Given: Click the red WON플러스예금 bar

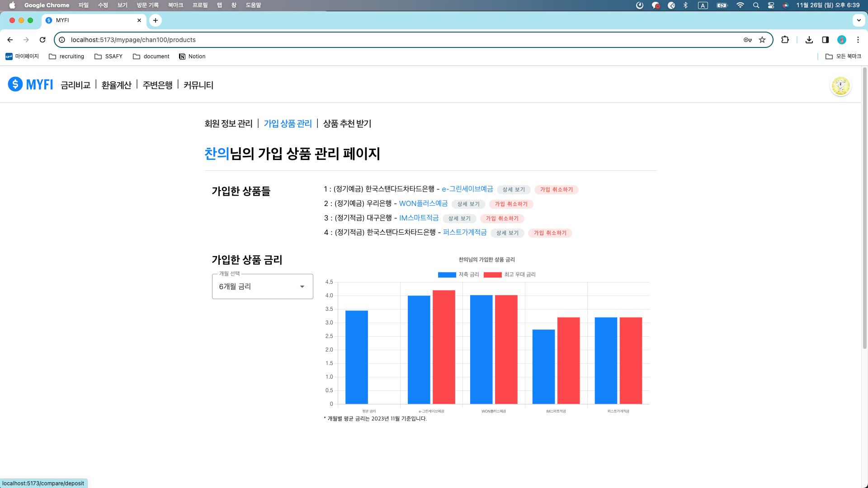Looking at the screenshot, I should [x=506, y=349].
